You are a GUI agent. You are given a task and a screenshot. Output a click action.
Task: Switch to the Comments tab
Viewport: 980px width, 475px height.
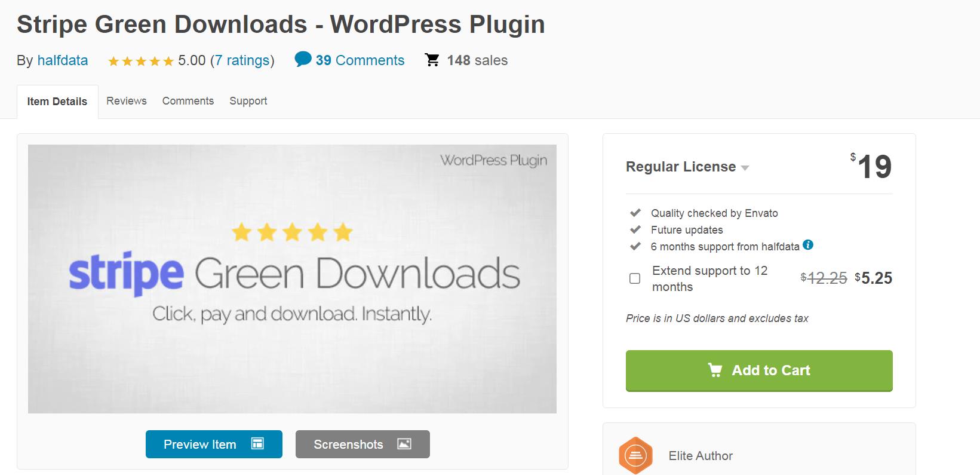[188, 101]
